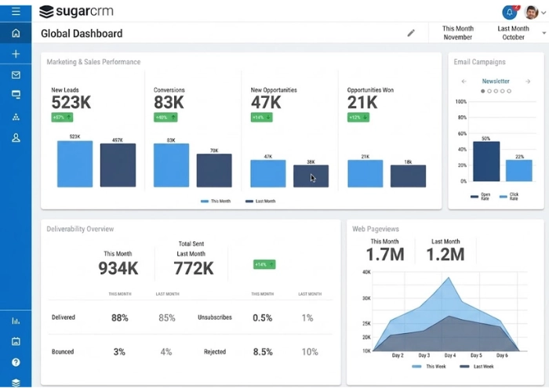This screenshot has width=549, height=392.
Task: Click the 18K opportunities won bar
Action: pyautogui.click(x=409, y=176)
